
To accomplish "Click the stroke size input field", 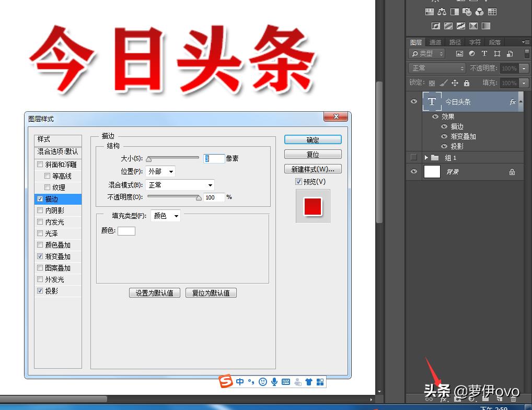I will click(x=214, y=159).
